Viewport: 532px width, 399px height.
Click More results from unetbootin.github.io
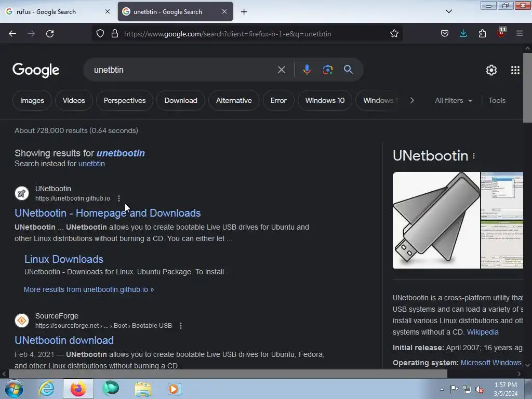pyautogui.click(x=88, y=289)
